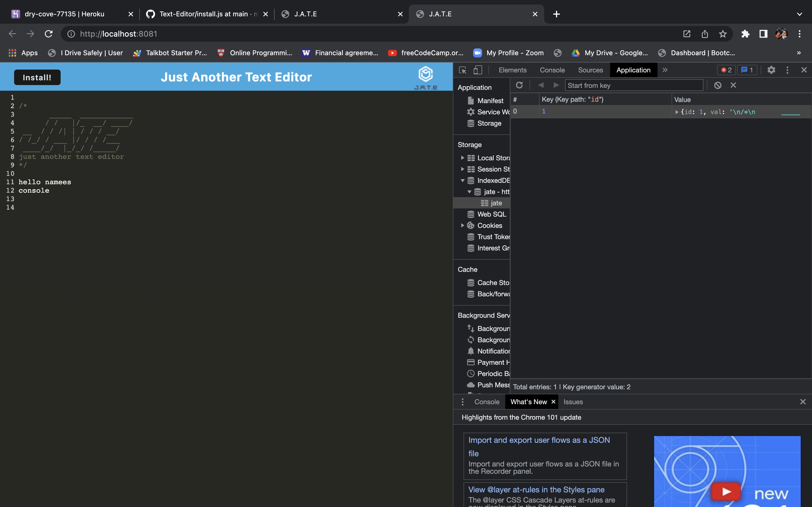Clear object store with the ban icon
812x507 pixels.
point(717,85)
